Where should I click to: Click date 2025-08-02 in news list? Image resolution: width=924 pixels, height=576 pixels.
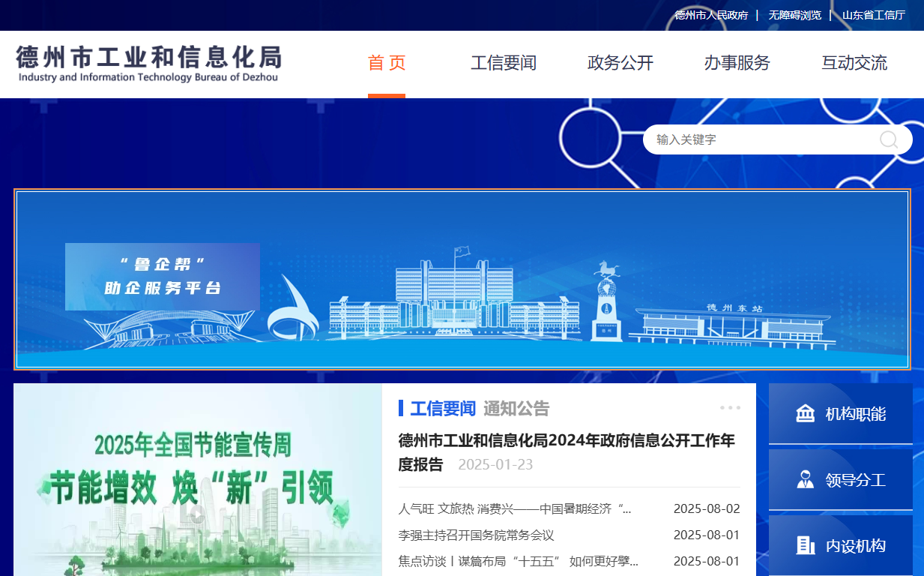[x=707, y=508]
